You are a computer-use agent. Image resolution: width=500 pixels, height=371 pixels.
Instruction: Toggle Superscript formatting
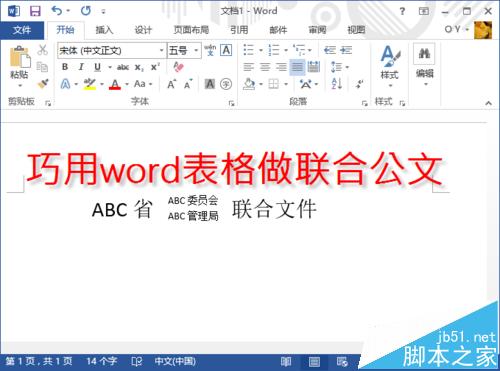[x=155, y=67]
